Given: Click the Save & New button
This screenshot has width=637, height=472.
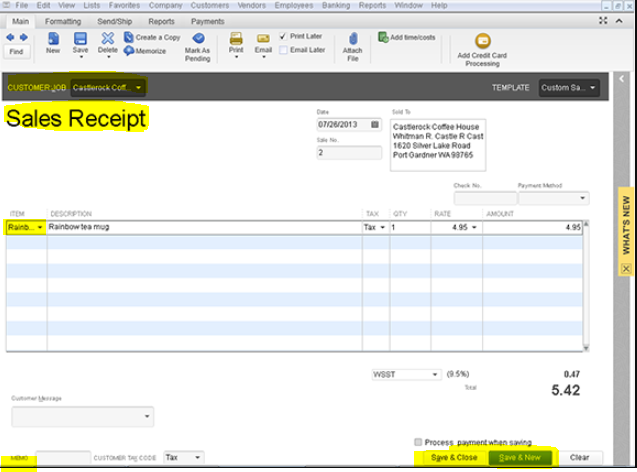Looking at the screenshot, I should tap(519, 457).
